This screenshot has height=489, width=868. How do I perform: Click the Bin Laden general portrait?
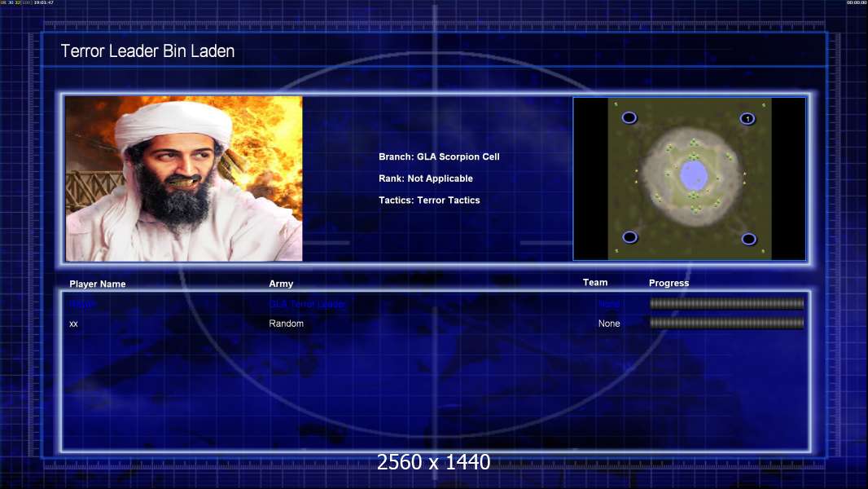click(x=184, y=178)
